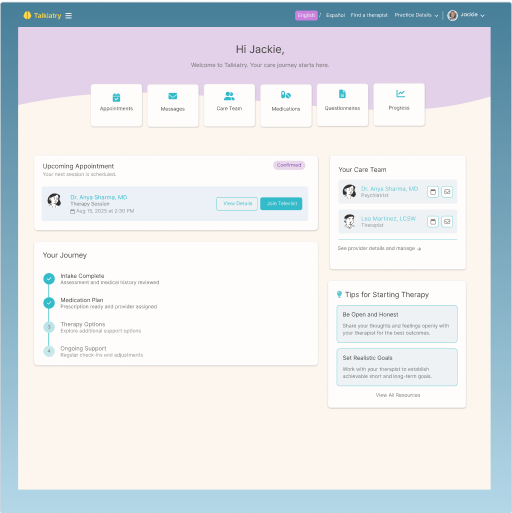Click the View Details button
Image resolution: width=512 pixels, height=513 pixels.
(x=237, y=204)
